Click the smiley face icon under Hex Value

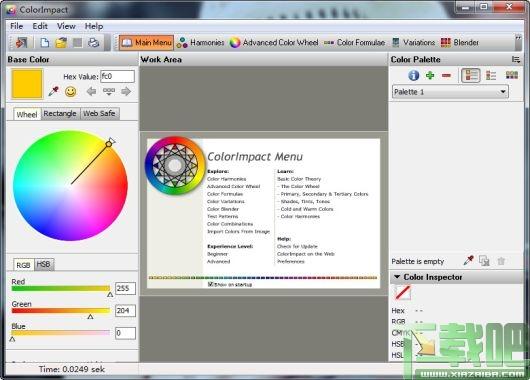(71, 92)
